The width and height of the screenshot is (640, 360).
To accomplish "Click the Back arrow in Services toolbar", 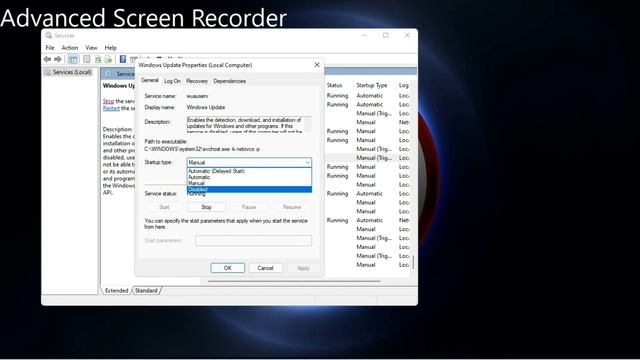I will (47, 60).
